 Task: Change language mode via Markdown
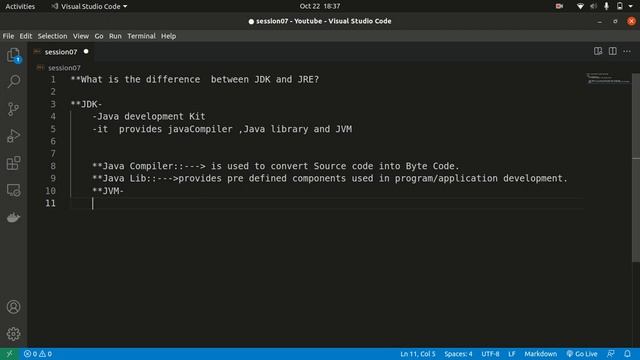540,354
